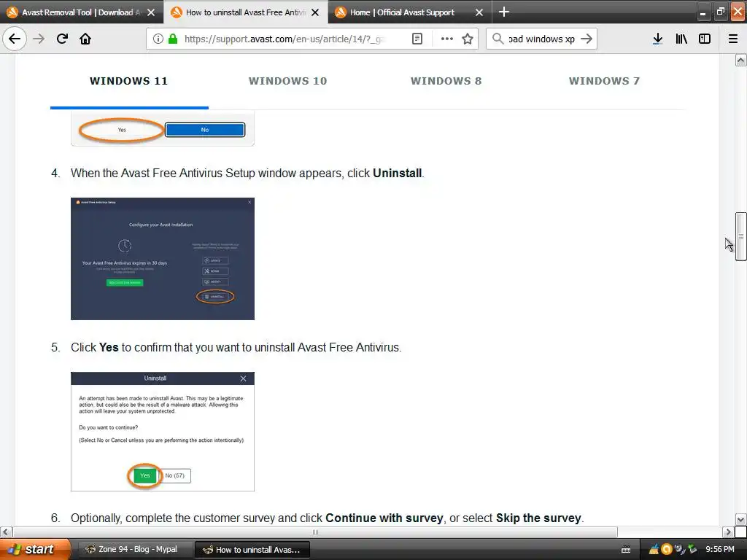Click the search magnifier icon
This screenshot has height=560, width=747.
click(x=498, y=39)
